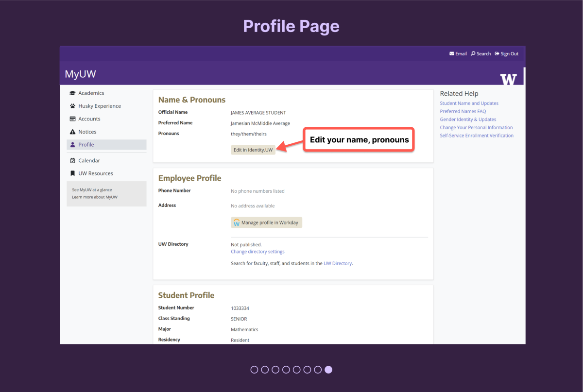
Task: Sign Out from the top bar
Action: point(507,54)
